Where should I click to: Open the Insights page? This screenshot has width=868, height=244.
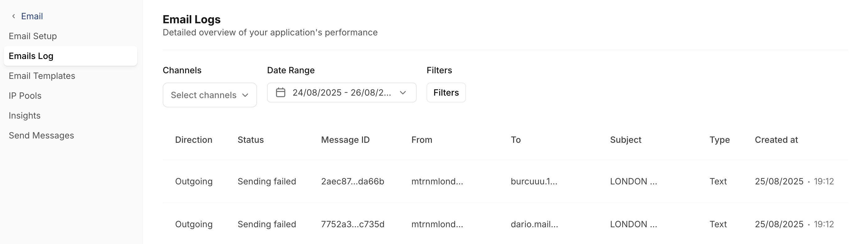[x=25, y=115]
